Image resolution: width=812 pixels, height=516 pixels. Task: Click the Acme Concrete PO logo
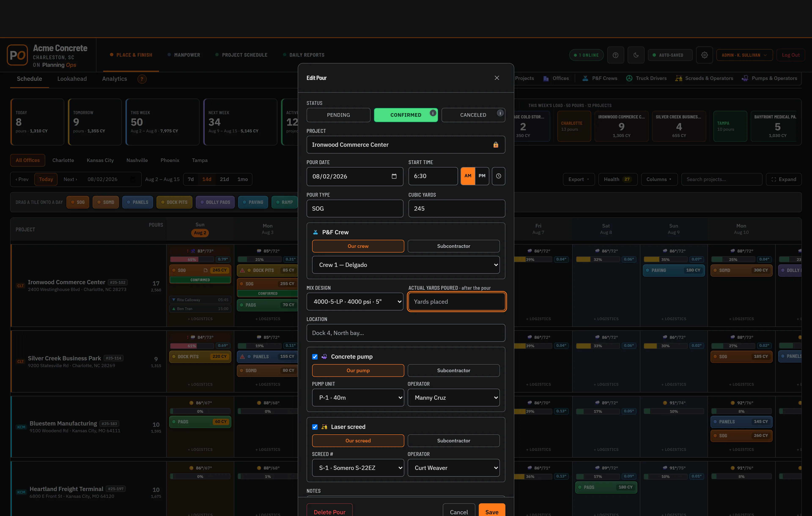point(17,55)
